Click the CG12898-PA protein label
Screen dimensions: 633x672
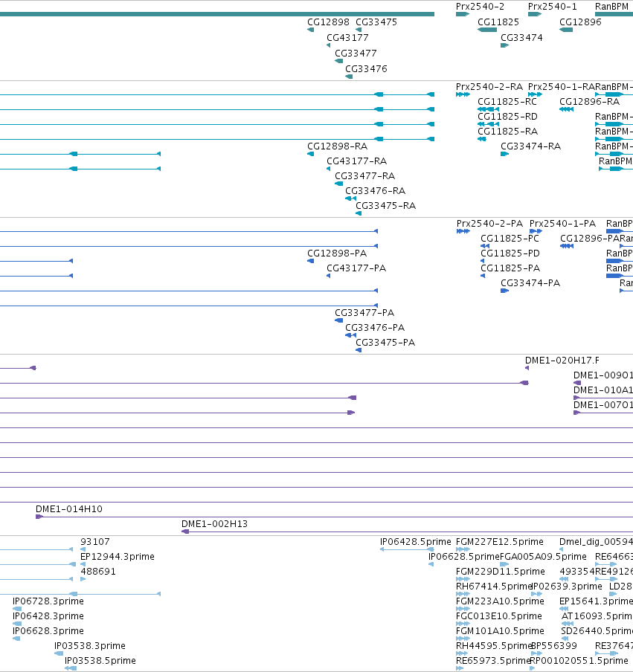(337, 253)
